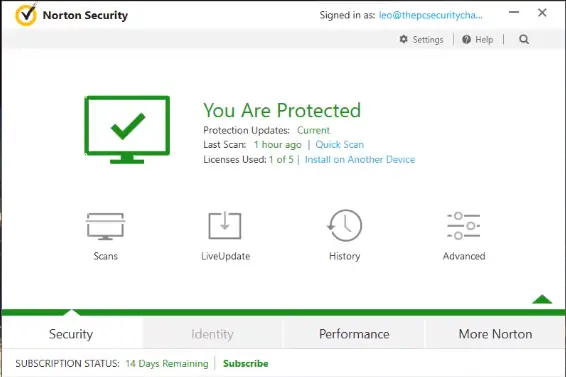Open the signed-in account email link
The image size is (566, 377).
pos(430,15)
